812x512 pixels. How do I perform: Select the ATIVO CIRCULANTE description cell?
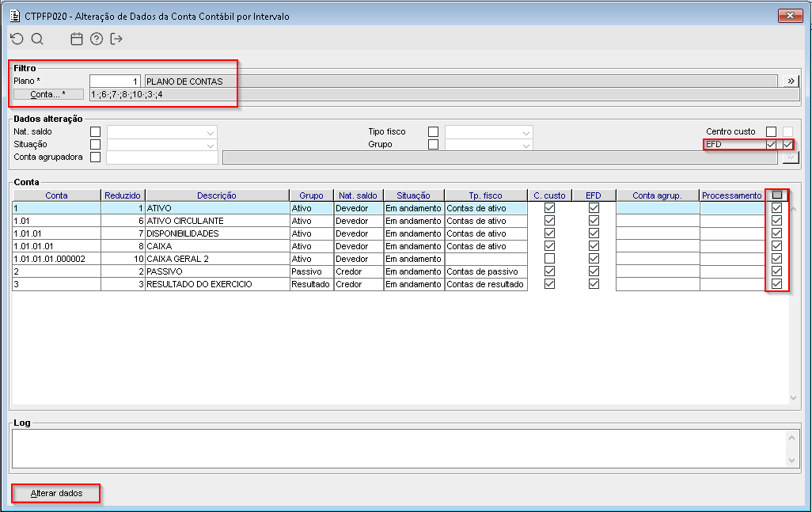217,221
